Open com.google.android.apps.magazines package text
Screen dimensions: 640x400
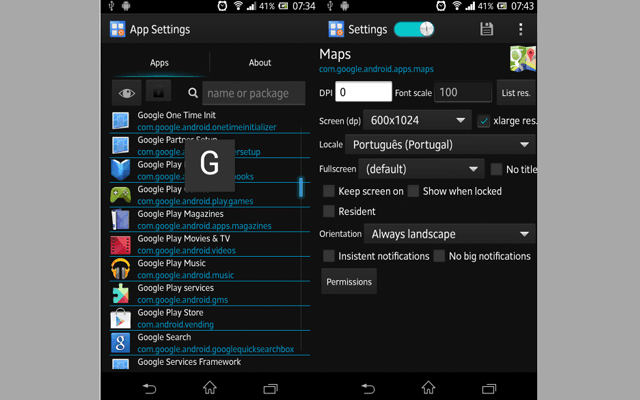(204, 226)
